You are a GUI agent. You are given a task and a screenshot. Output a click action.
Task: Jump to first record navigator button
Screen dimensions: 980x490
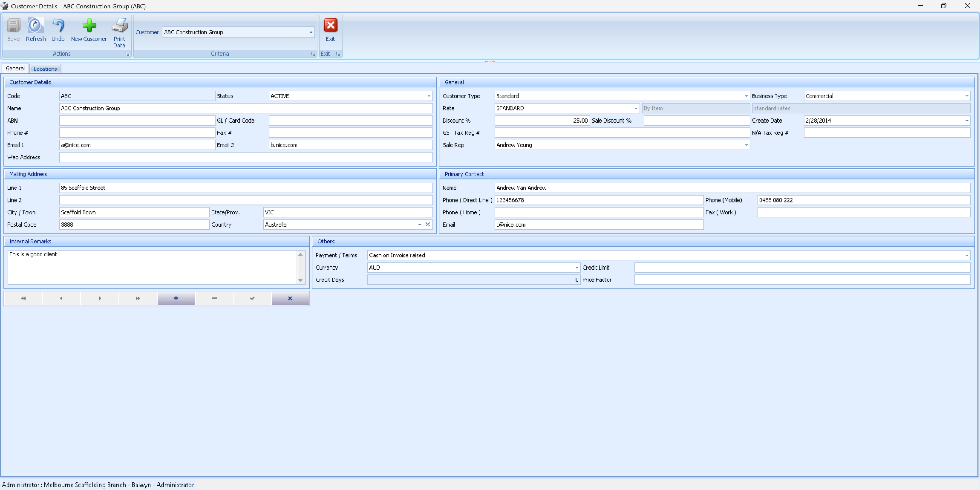23,298
